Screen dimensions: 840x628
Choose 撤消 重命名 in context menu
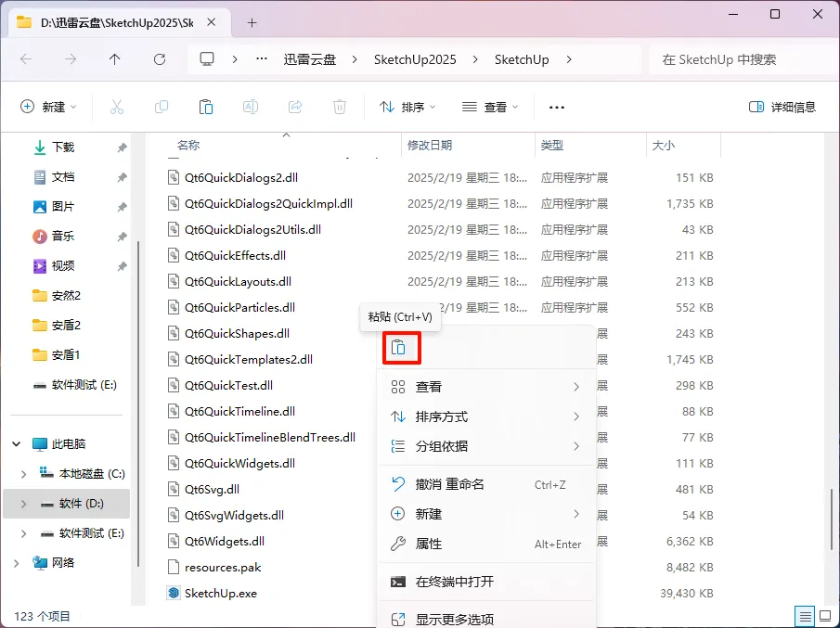click(x=486, y=484)
